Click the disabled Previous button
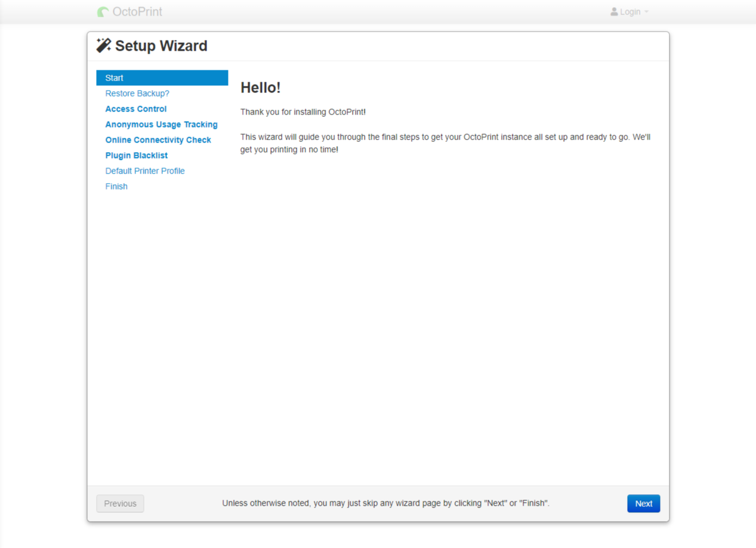The height and width of the screenshot is (548, 756). (120, 503)
